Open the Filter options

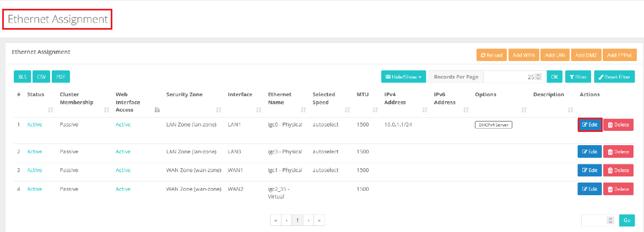coord(578,77)
